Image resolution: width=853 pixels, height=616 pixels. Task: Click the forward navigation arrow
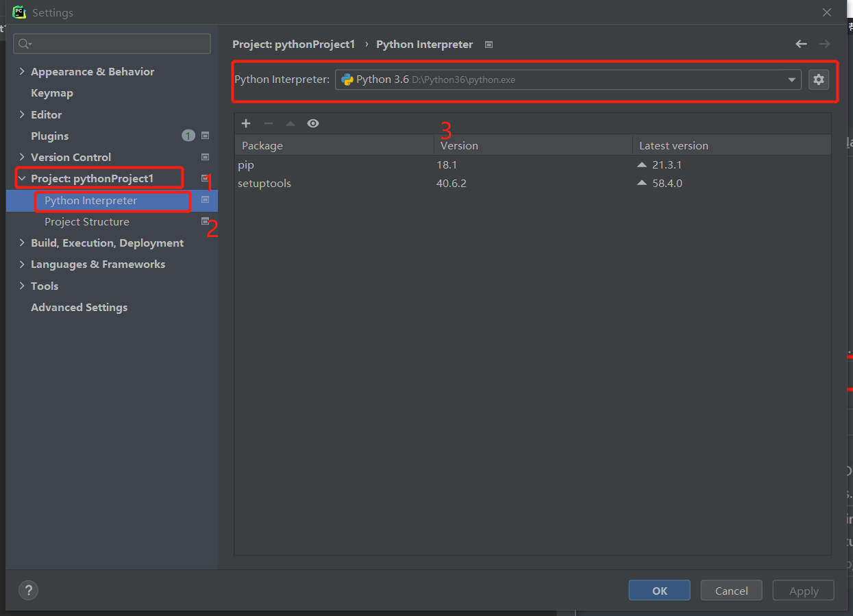click(824, 44)
